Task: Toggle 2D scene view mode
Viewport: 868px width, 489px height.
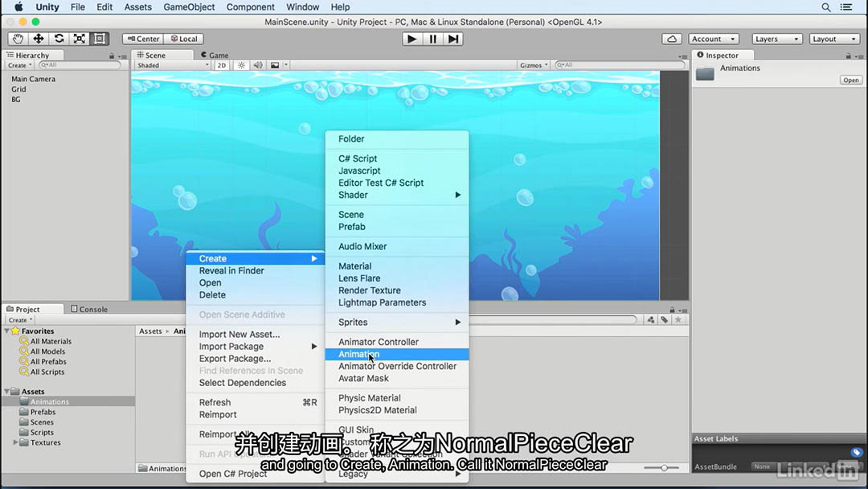Action: click(222, 65)
